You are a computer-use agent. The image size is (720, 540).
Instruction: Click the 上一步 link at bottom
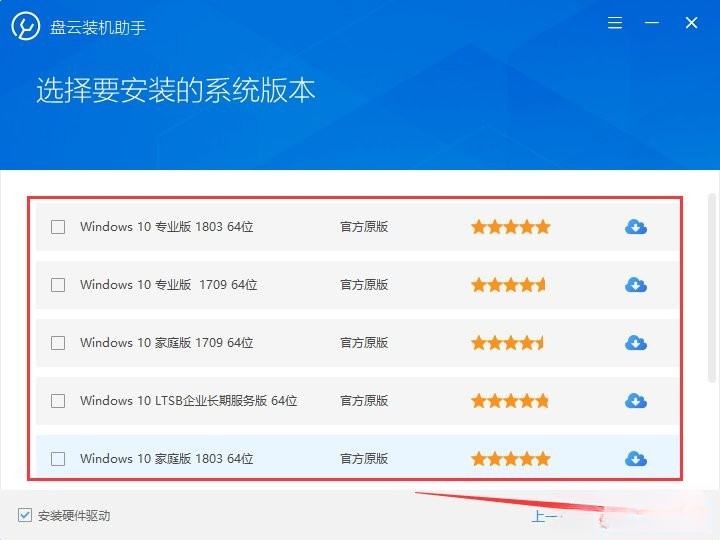[x=546, y=517]
